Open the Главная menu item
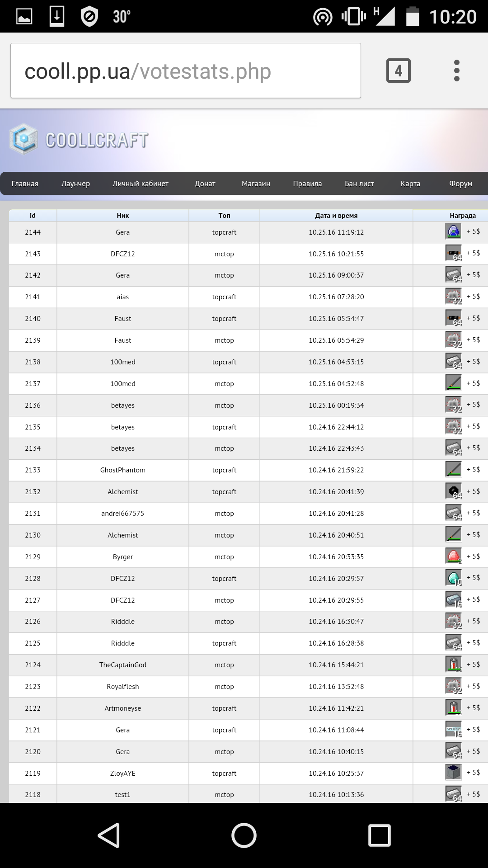 pos(25,184)
